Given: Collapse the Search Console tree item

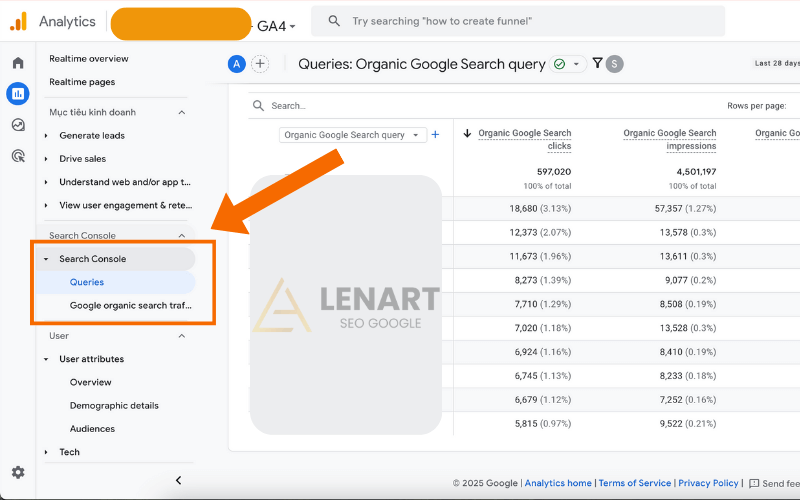Looking at the screenshot, I should 46,259.
